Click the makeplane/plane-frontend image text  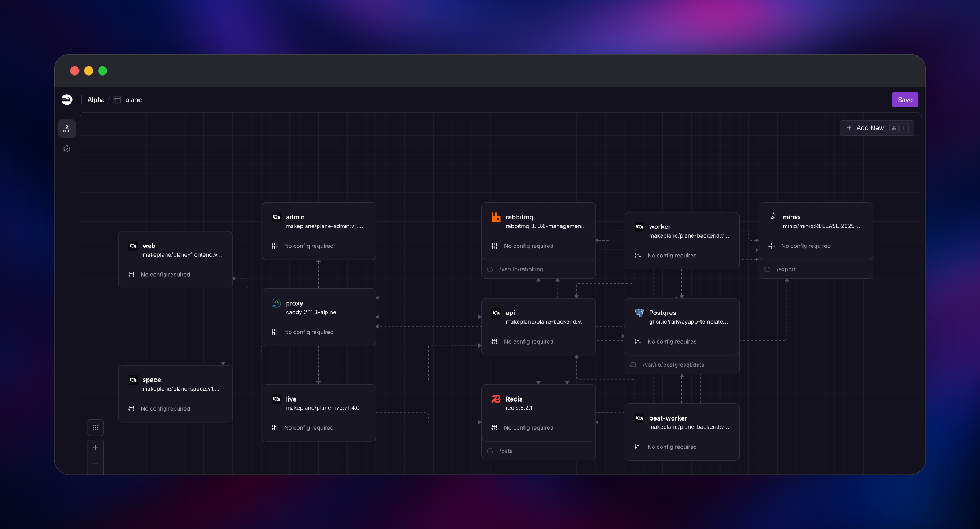point(182,255)
